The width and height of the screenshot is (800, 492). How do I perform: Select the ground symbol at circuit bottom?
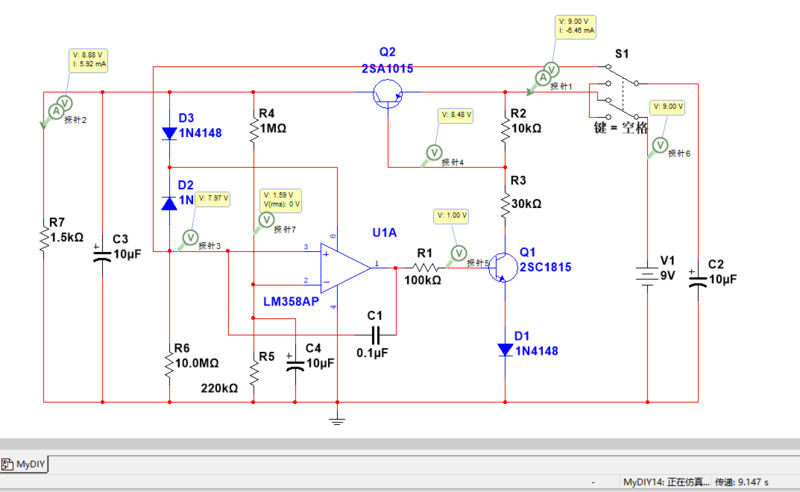(x=338, y=419)
